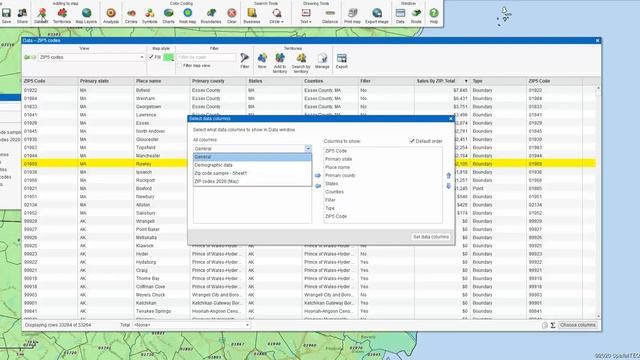
Task: Toggle the Fill checkbox under Map style
Action: point(151,57)
